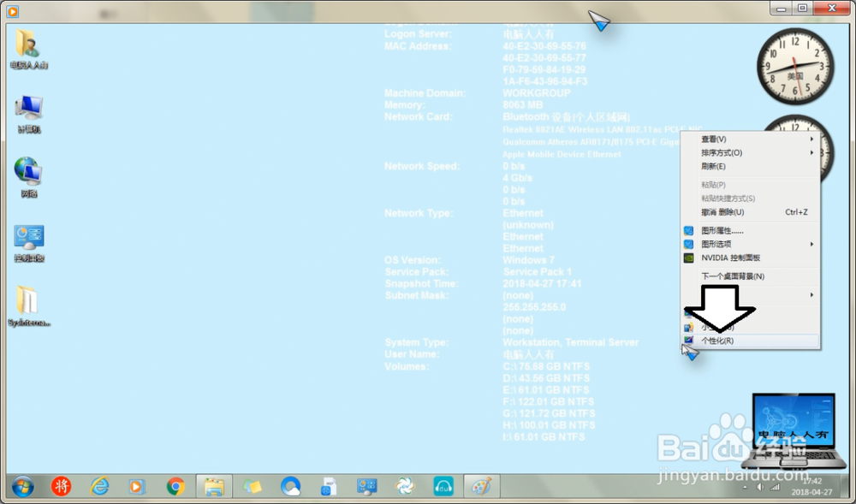
Task: Open the white document taskbar icon
Action: pos(329,486)
